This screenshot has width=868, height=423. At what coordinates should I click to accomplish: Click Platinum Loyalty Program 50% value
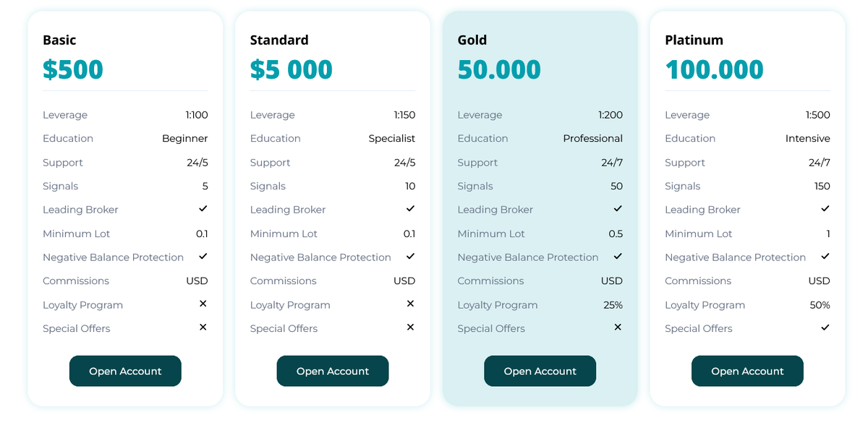[x=820, y=305]
